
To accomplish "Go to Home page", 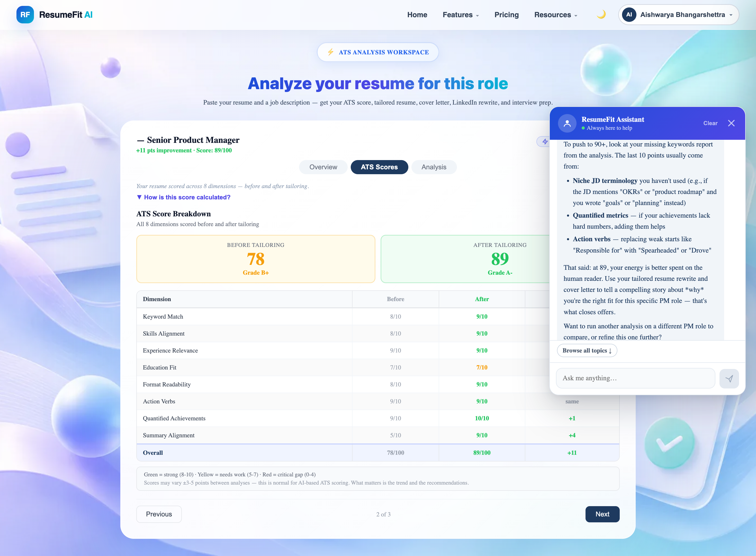I will click(x=417, y=15).
